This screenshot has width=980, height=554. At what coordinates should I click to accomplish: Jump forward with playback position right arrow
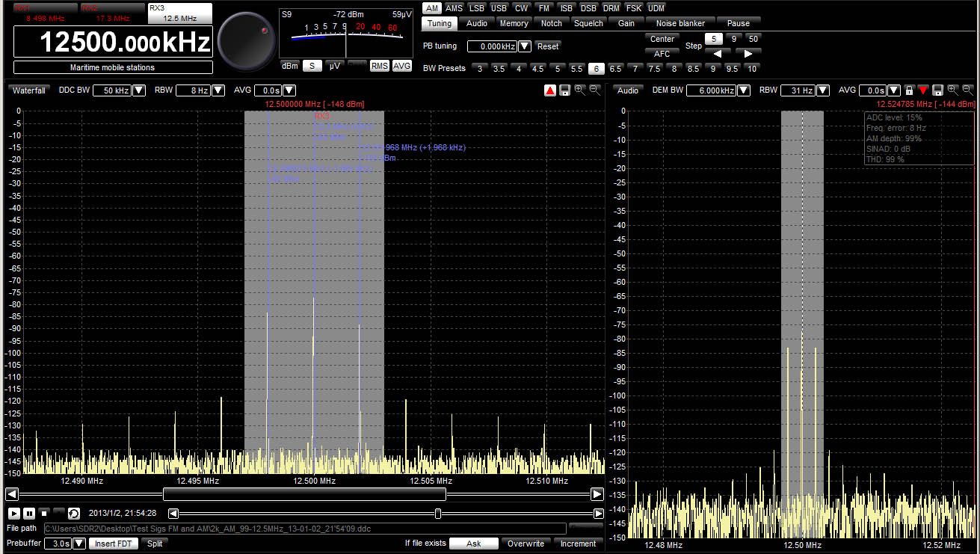pyautogui.click(x=598, y=514)
